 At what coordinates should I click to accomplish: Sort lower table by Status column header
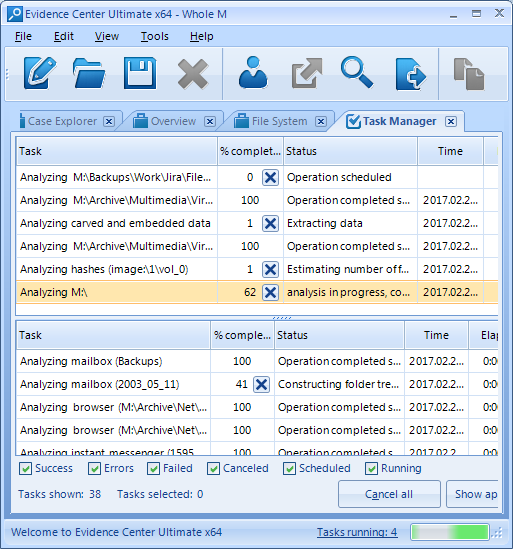coord(339,335)
